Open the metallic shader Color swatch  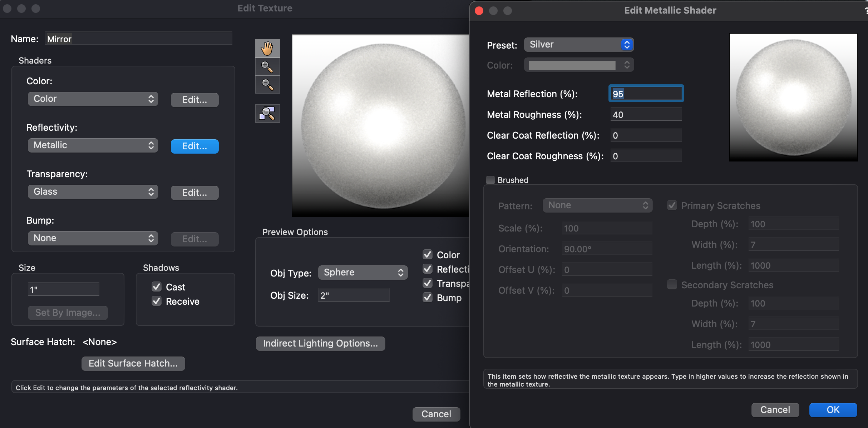pyautogui.click(x=578, y=65)
